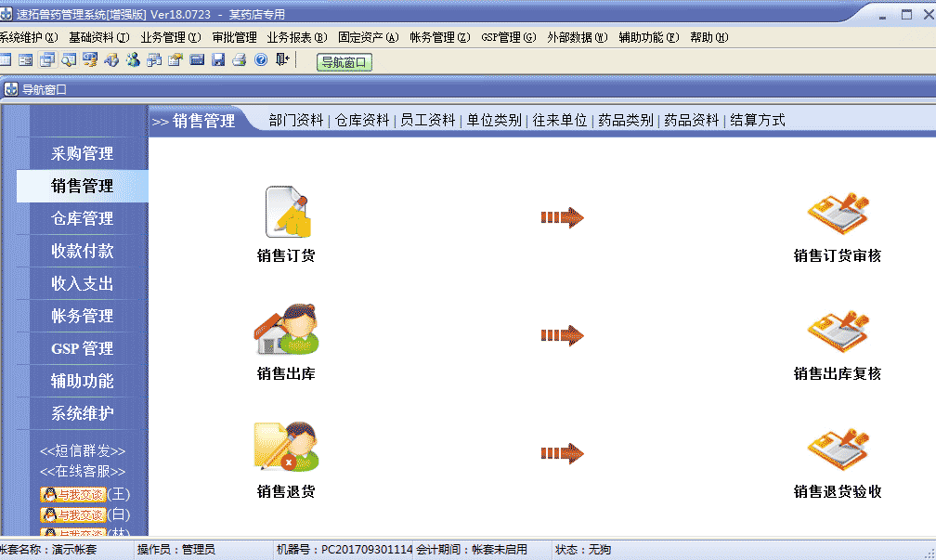
Task: Open the GSP管理(G) menu
Action: coord(509,37)
